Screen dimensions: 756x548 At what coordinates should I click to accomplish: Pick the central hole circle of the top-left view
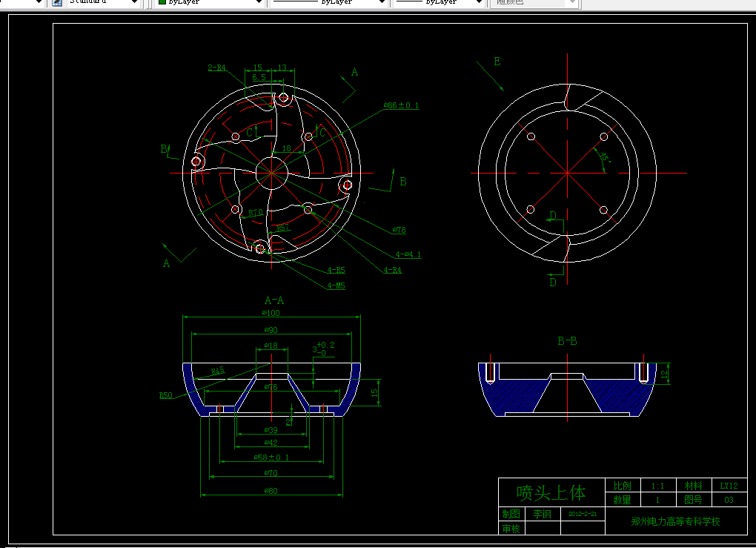pyautogui.click(x=271, y=173)
